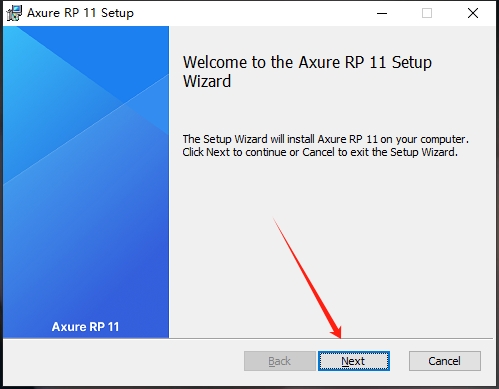Select the white Axure RP 11 banner label
The height and width of the screenshot is (389, 499).
tap(85, 327)
